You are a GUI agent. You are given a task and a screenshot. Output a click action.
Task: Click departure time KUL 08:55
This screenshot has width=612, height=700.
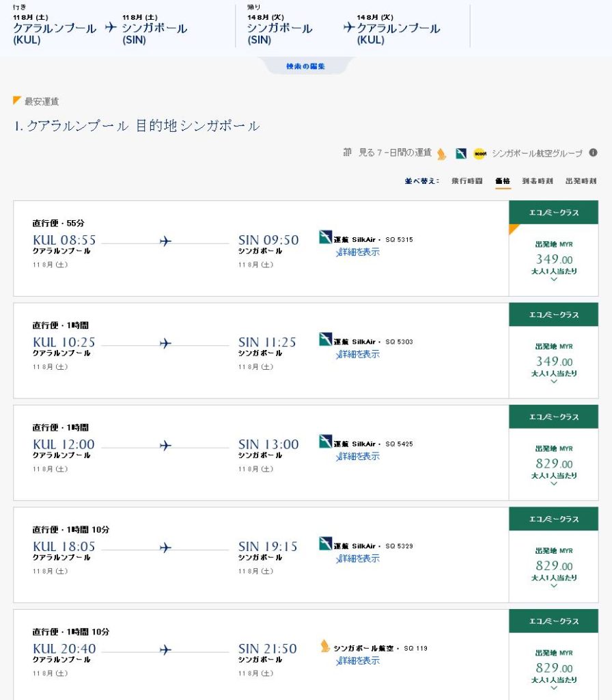pyautogui.click(x=64, y=240)
